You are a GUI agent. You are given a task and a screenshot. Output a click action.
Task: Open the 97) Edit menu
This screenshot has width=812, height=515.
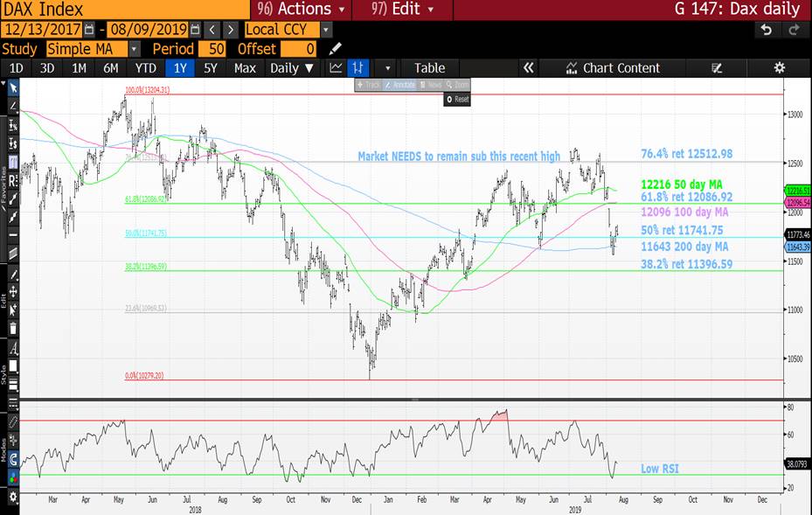[402, 9]
